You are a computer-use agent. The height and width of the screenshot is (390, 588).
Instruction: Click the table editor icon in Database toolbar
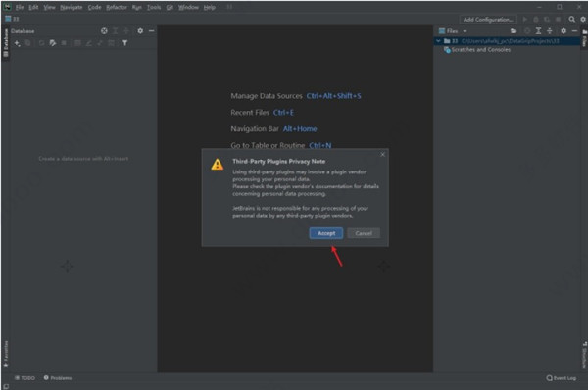(77, 43)
